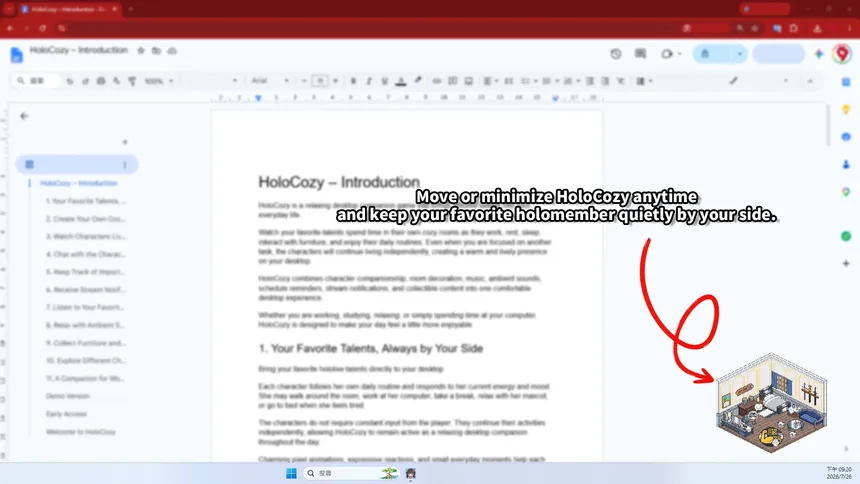Open the Windows Start menu
The width and height of the screenshot is (860, 484).
click(291, 473)
